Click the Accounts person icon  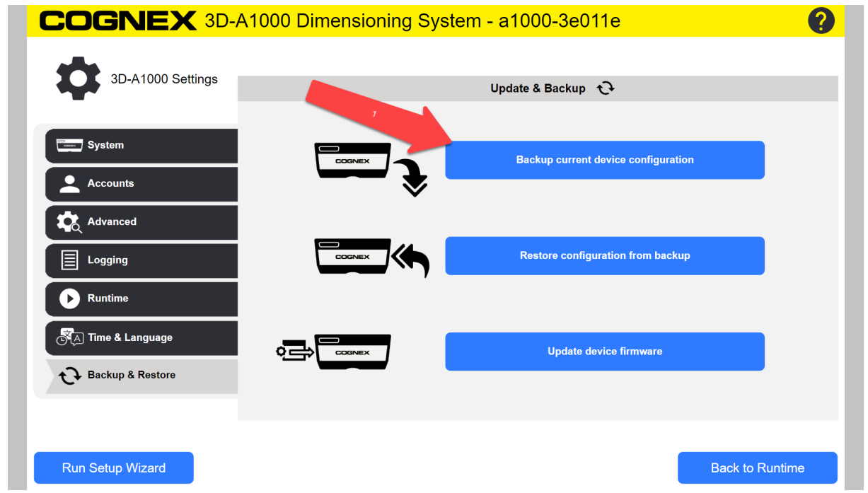point(69,183)
